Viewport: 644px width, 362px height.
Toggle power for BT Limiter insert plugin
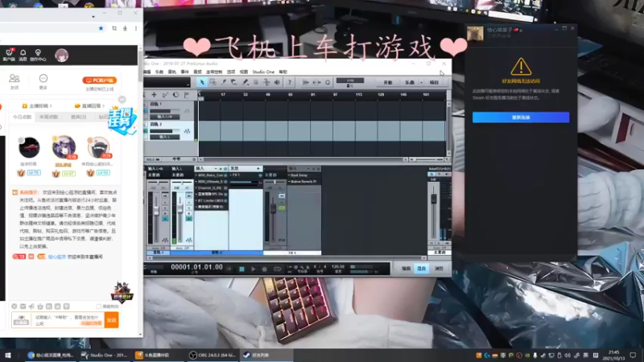[225, 200]
